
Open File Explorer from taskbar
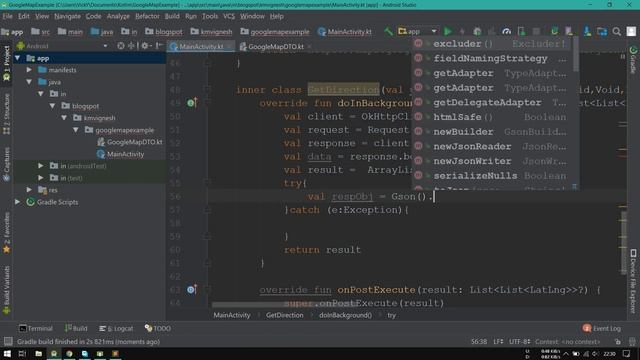[38, 353]
